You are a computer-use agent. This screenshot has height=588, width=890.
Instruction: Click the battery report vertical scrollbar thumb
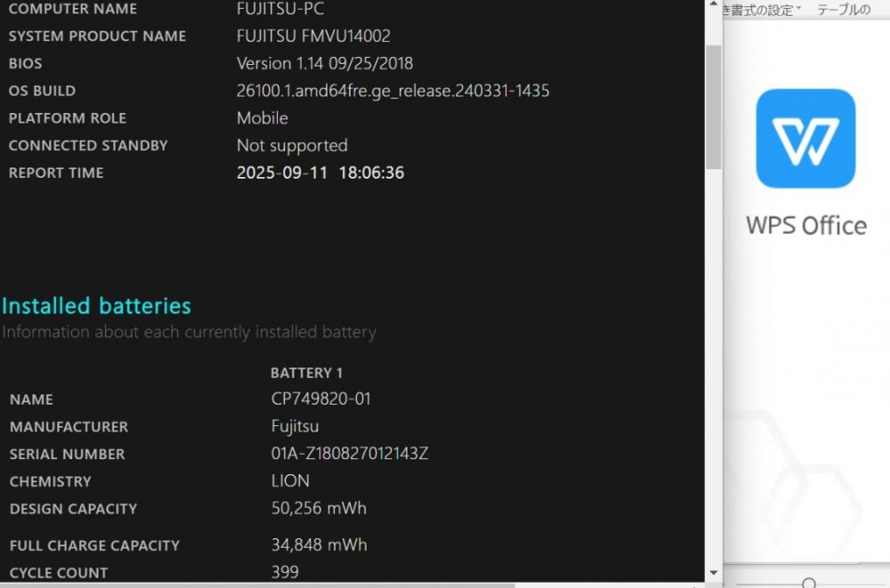(x=714, y=107)
